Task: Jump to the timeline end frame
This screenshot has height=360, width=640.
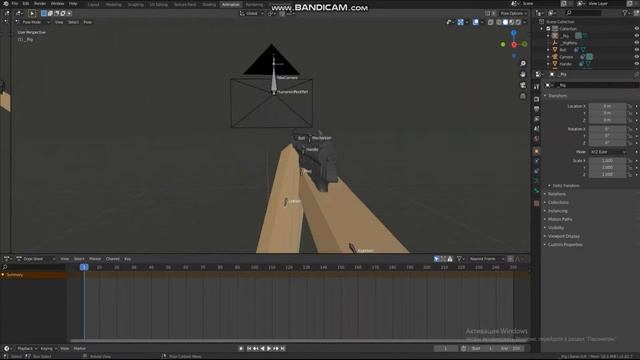Action: (x=282, y=349)
